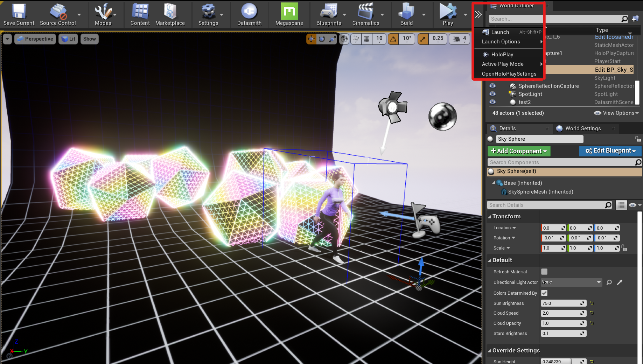Open Marketplace from the toolbar

coord(170,12)
